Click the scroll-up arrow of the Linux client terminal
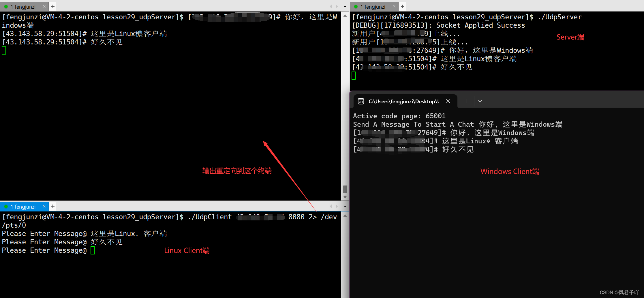Viewport: 644px width, 298px height. pyautogui.click(x=345, y=216)
